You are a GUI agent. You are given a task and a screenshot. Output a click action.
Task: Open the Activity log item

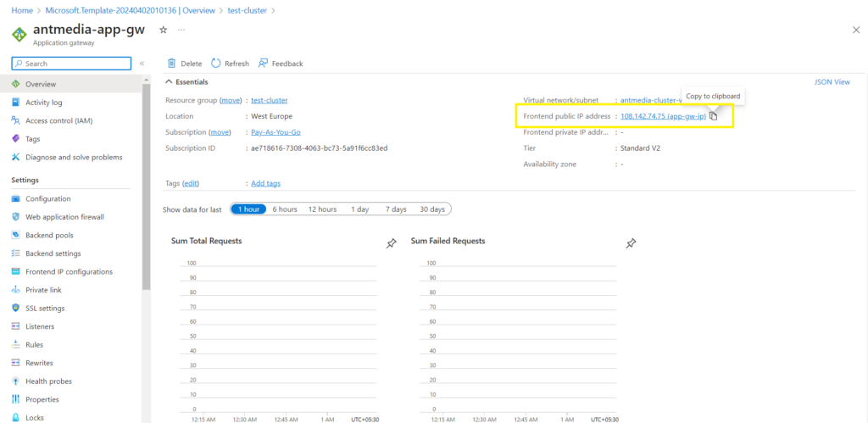point(44,103)
